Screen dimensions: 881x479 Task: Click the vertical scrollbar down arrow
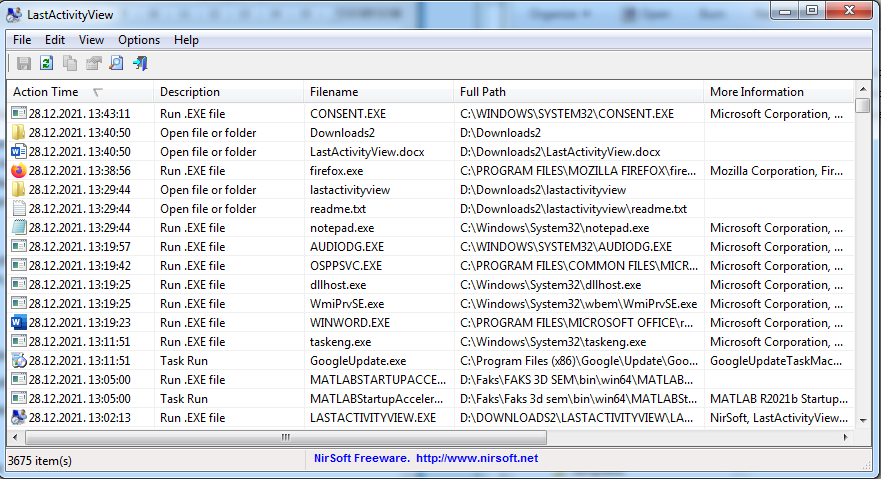pyautogui.click(x=863, y=421)
